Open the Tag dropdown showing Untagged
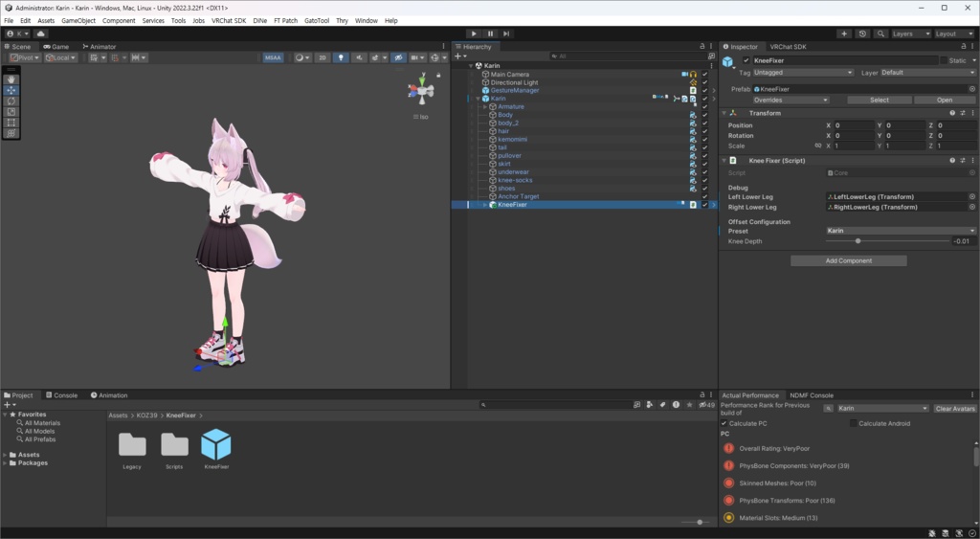Screen dimensions: 980x539 (x=803, y=73)
